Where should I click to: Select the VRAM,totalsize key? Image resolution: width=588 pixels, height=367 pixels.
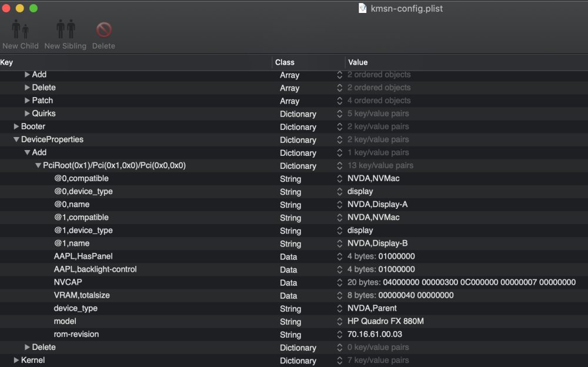click(x=82, y=295)
